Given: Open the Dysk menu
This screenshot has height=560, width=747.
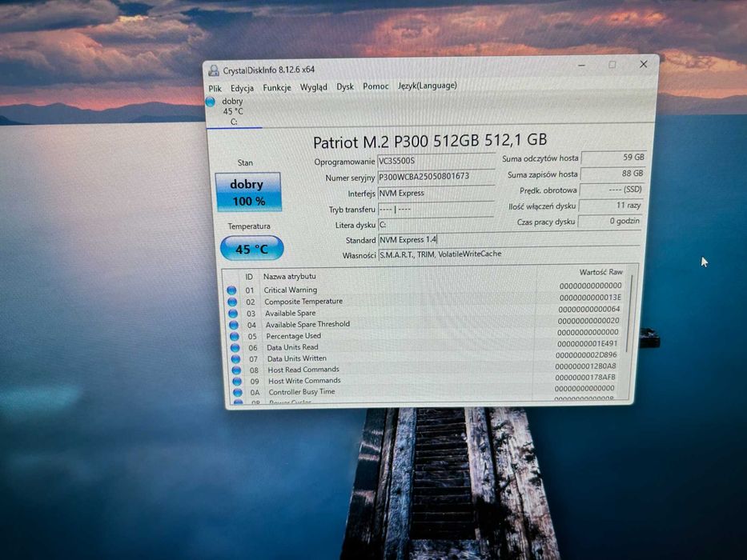Looking at the screenshot, I should pyautogui.click(x=345, y=86).
